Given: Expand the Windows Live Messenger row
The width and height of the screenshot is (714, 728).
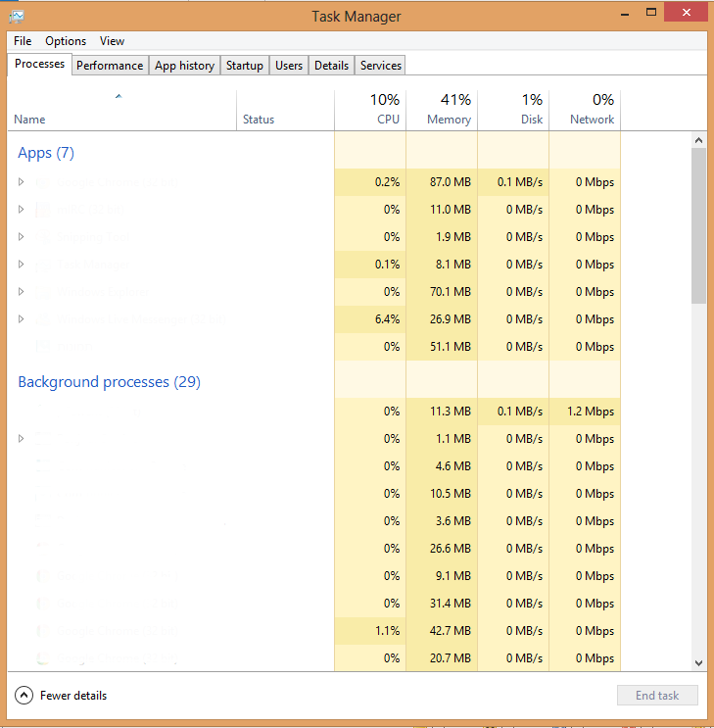Looking at the screenshot, I should tap(22, 319).
